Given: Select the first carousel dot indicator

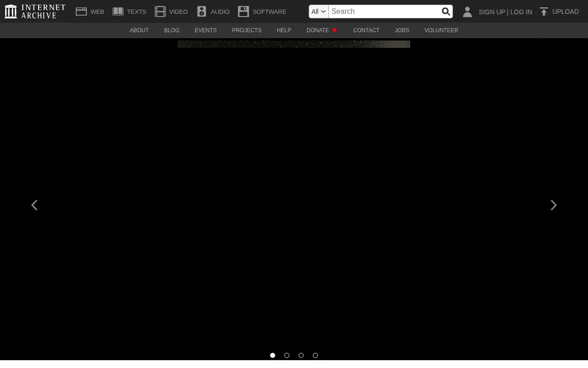Looking at the screenshot, I should (x=272, y=355).
